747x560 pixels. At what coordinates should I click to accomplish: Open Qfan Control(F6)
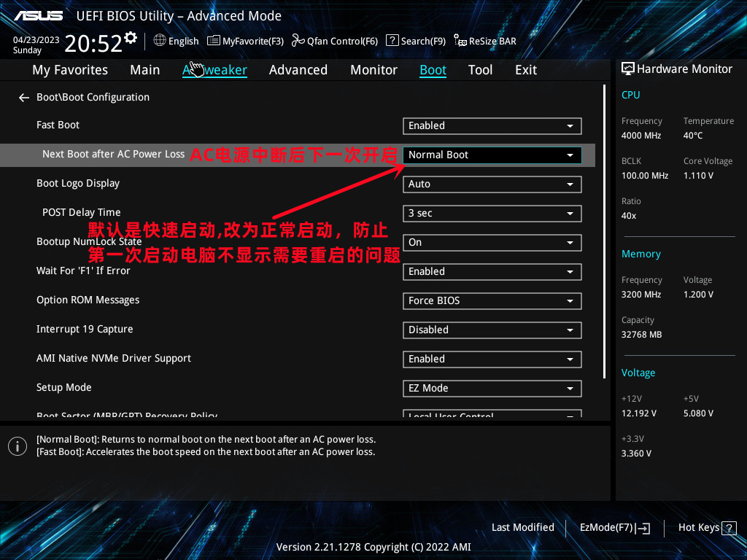335,41
